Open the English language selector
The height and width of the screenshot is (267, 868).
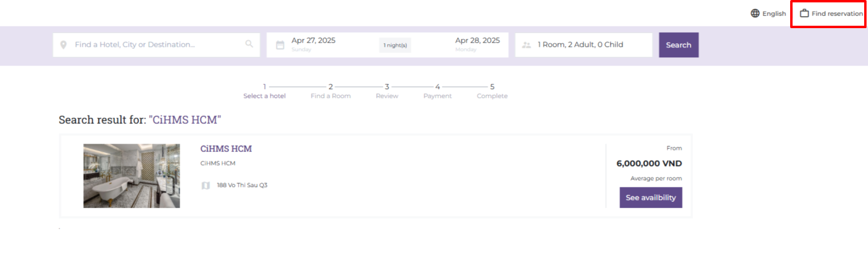pos(773,13)
